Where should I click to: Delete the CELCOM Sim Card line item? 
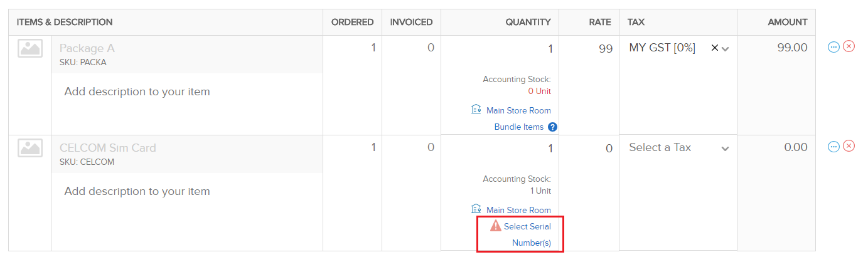849,147
